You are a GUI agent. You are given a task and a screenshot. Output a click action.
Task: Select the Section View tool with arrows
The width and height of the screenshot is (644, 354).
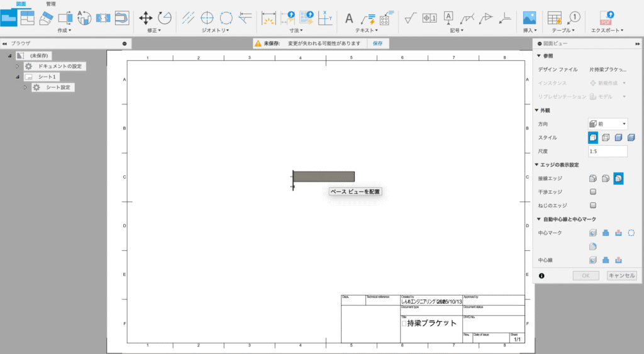point(65,18)
